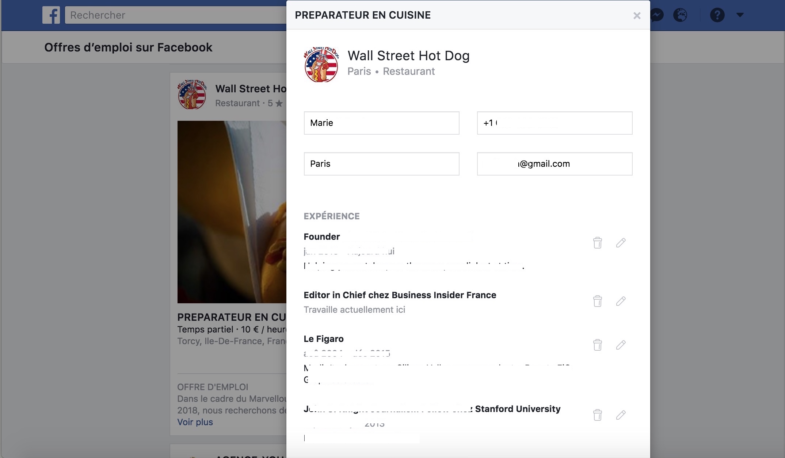Click the Facebook logo icon

coord(51,15)
